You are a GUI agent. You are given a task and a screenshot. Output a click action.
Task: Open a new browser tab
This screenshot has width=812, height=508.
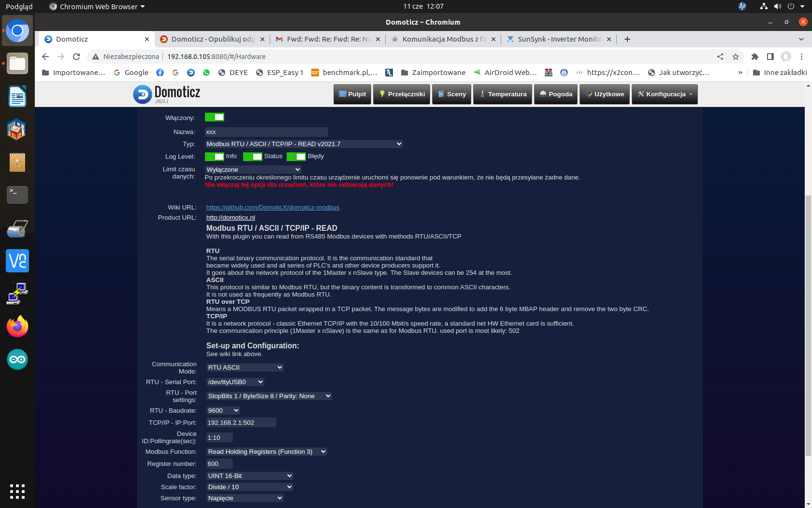coord(627,39)
